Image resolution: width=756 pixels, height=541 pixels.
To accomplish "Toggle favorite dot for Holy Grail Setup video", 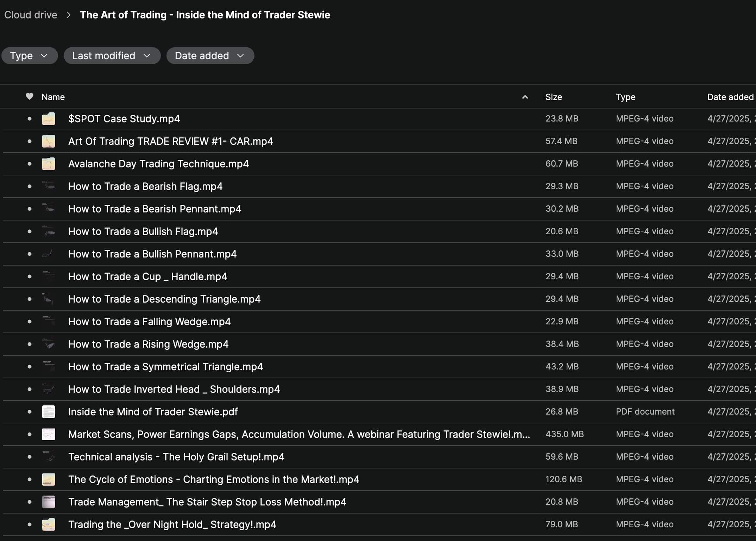I will coord(30,457).
